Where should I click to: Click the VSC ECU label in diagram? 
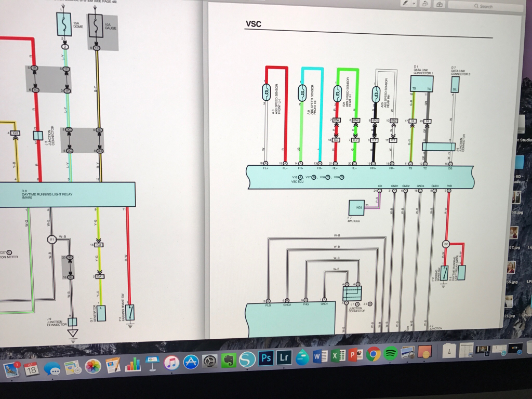pos(297,182)
